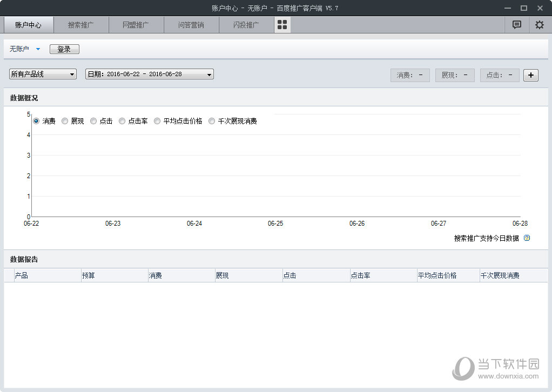This screenshot has width=552, height=392.
Task: Click the plus button to add metric
Action: point(530,75)
